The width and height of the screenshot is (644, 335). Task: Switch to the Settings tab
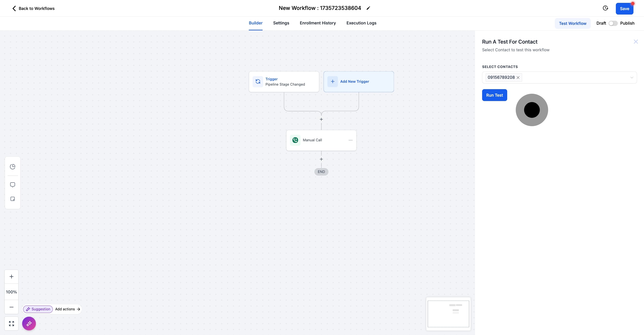pyautogui.click(x=281, y=23)
